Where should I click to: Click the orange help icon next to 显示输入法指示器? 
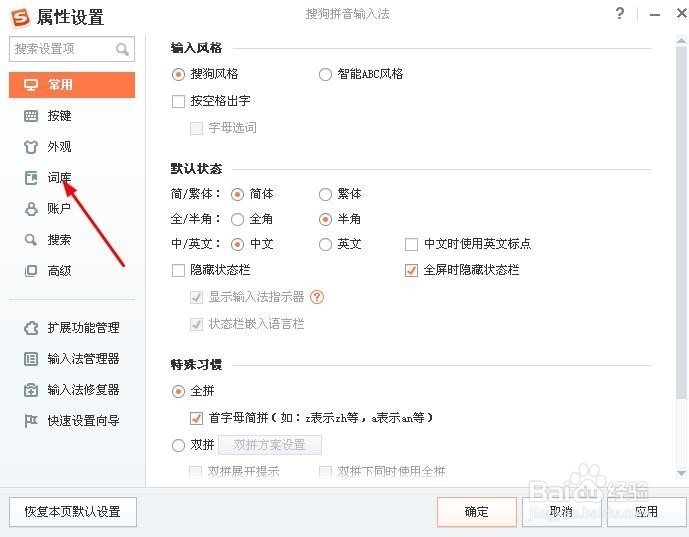pyautogui.click(x=317, y=297)
